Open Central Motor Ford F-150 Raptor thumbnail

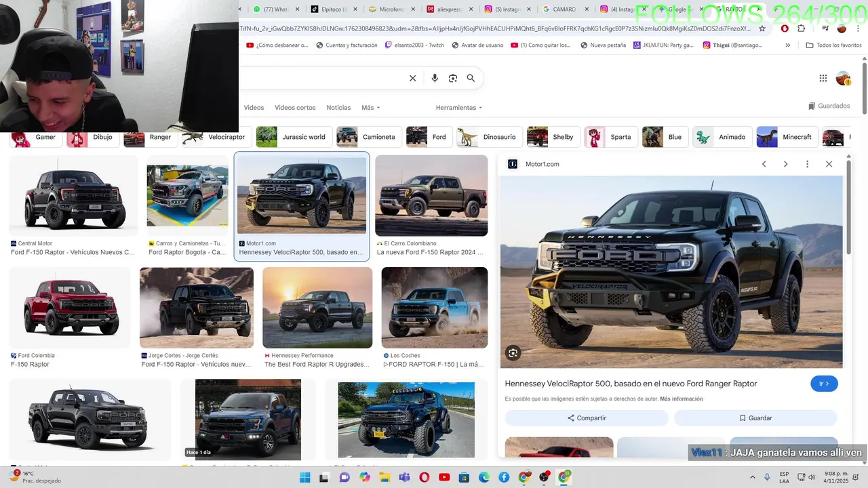73,195
